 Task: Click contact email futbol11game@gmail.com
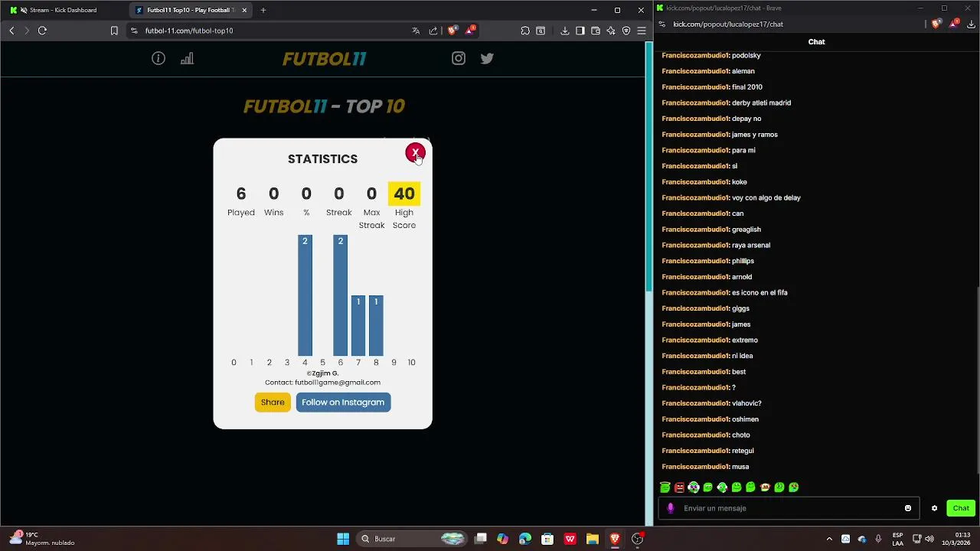point(338,383)
